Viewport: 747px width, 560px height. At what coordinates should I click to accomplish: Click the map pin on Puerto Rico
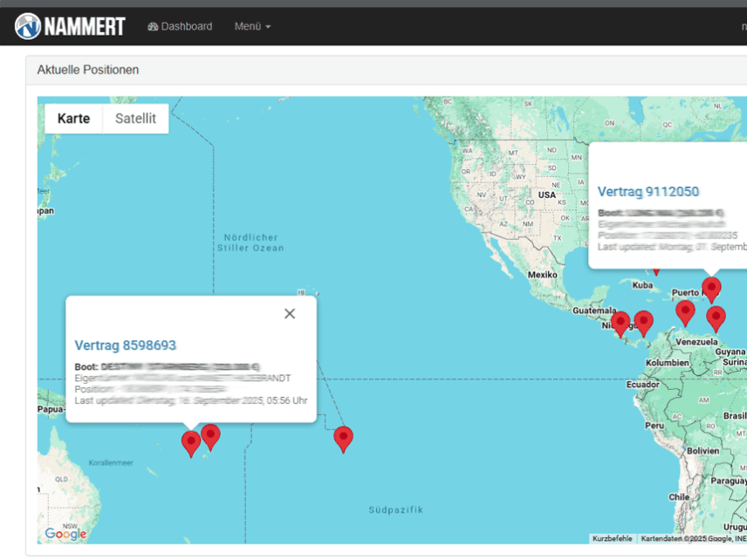coord(711,288)
